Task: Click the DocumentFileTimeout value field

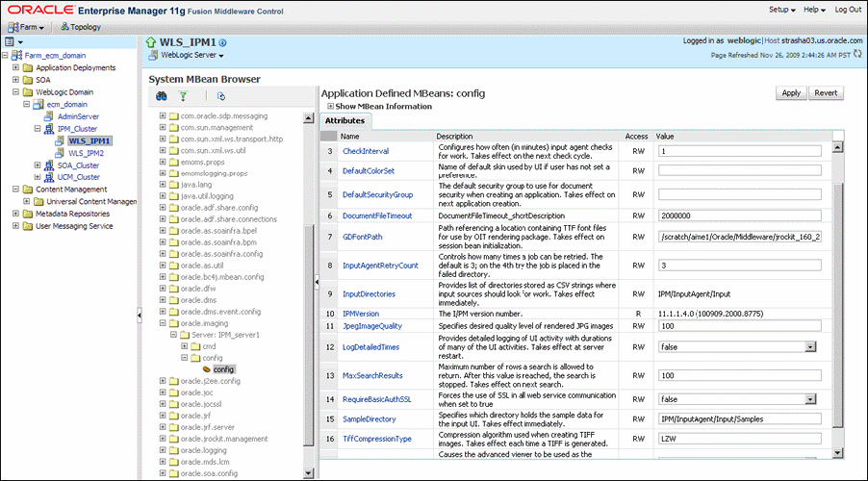Action: click(x=740, y=215)
